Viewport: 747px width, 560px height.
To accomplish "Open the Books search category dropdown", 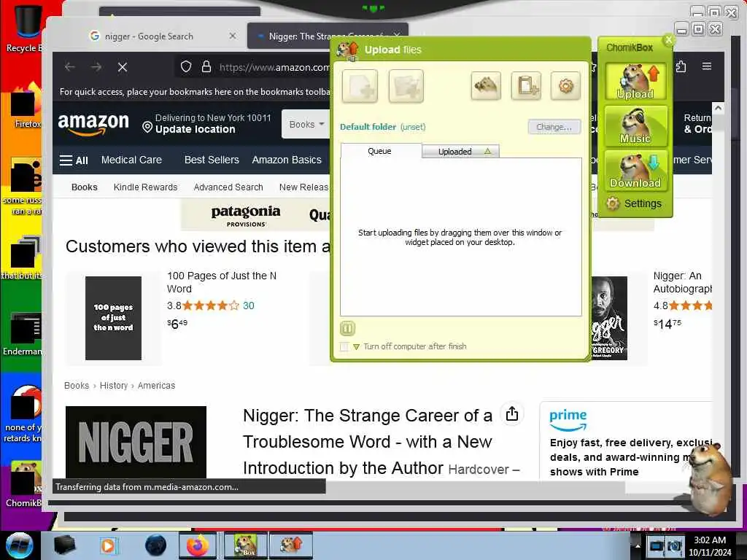I will [x=306, y=124].
